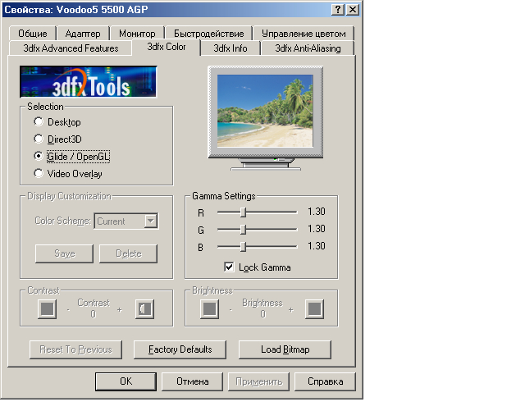Click the Load Bitmap button
Image resolution: width=525 pixels, height=420 pixels.
285,349
